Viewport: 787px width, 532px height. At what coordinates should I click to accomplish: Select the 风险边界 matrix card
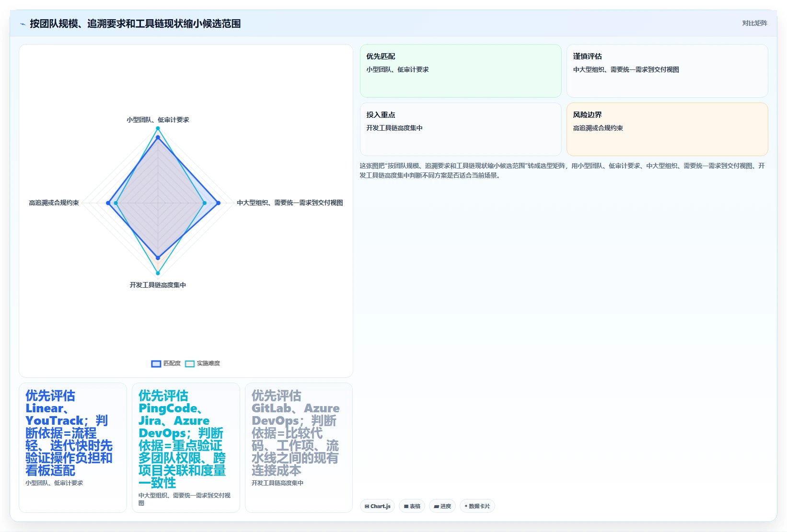point(667,129)
